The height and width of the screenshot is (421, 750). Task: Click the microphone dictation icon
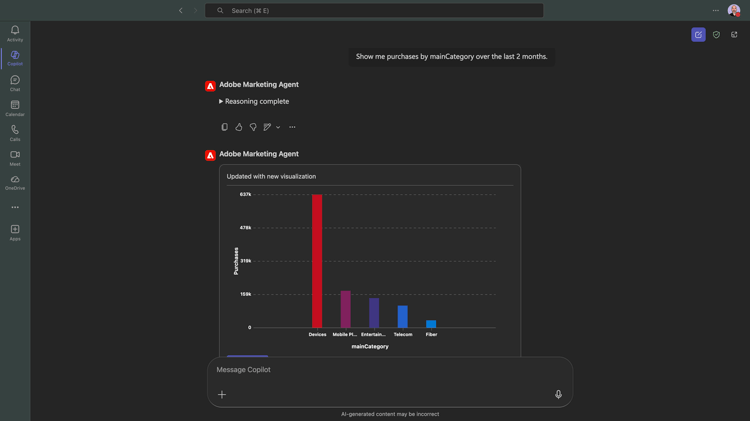558,394
